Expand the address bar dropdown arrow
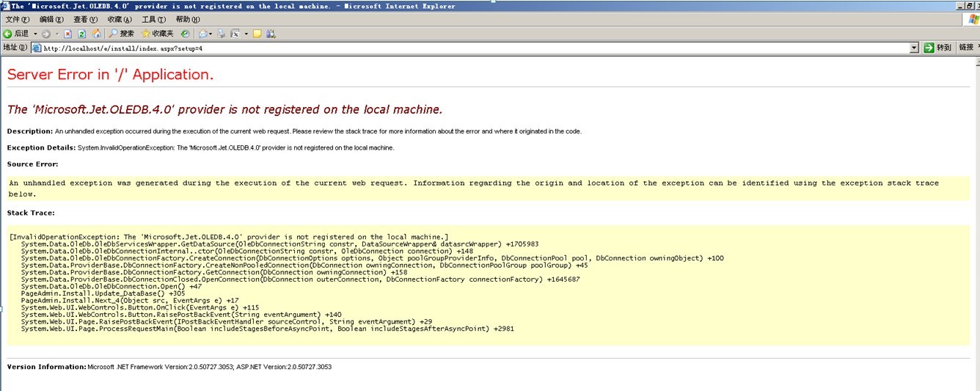This screenshot has width=980, height=391. tap(914, 48)
